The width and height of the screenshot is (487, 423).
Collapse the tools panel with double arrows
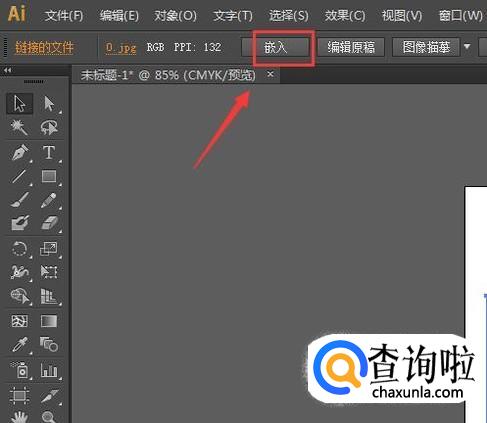7,70
